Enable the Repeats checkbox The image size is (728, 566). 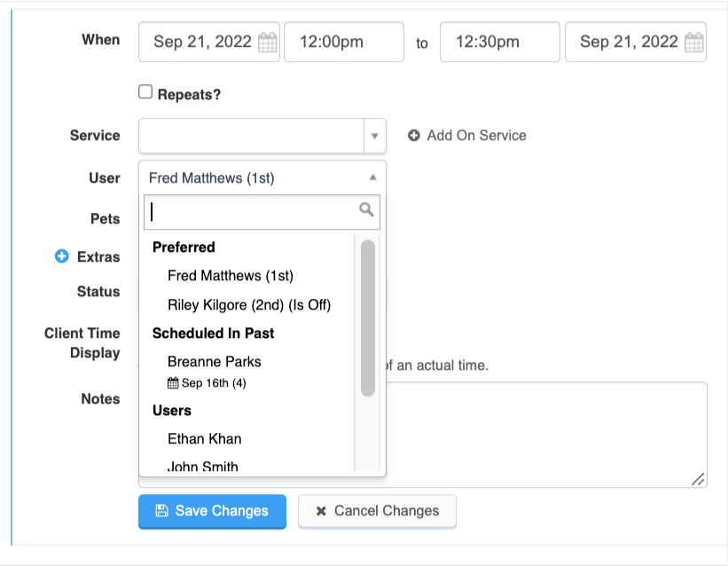pos(145,91)
